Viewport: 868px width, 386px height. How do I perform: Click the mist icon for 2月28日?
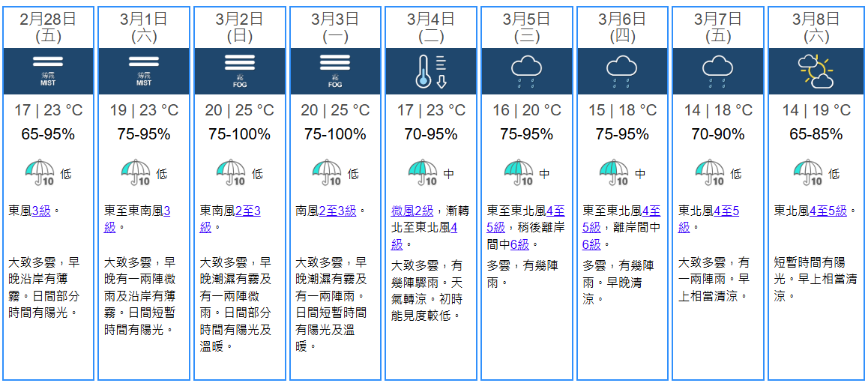coord(48,70)
